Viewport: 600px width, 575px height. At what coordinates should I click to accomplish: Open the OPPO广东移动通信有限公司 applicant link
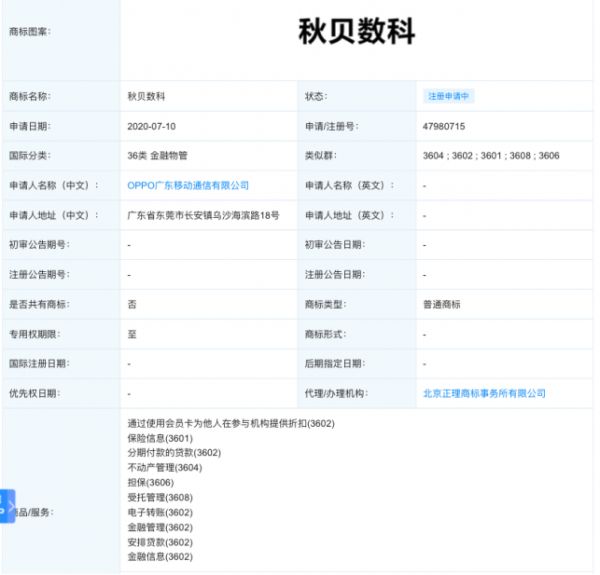(x=188, y=186)
